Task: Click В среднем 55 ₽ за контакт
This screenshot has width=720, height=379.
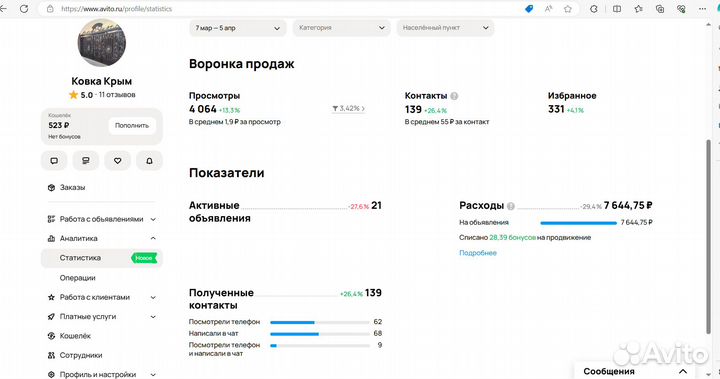Action: click(x=447, y=122)
